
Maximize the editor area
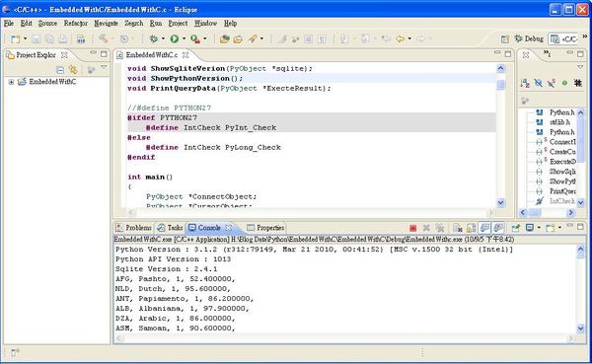508,54
